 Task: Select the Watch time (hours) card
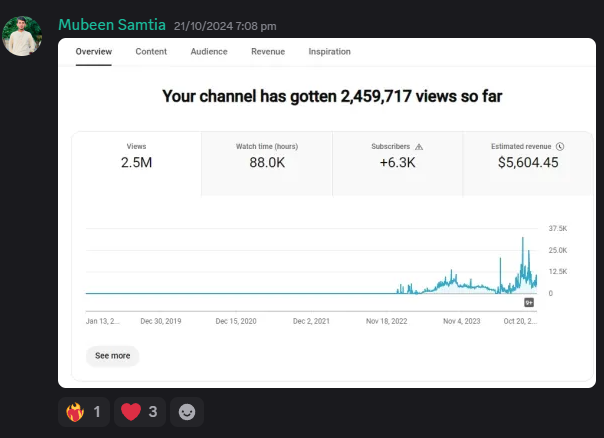267,164
